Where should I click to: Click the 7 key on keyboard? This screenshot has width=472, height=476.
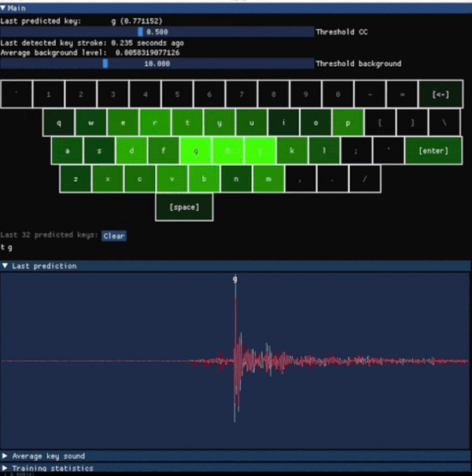pos(242,94)
